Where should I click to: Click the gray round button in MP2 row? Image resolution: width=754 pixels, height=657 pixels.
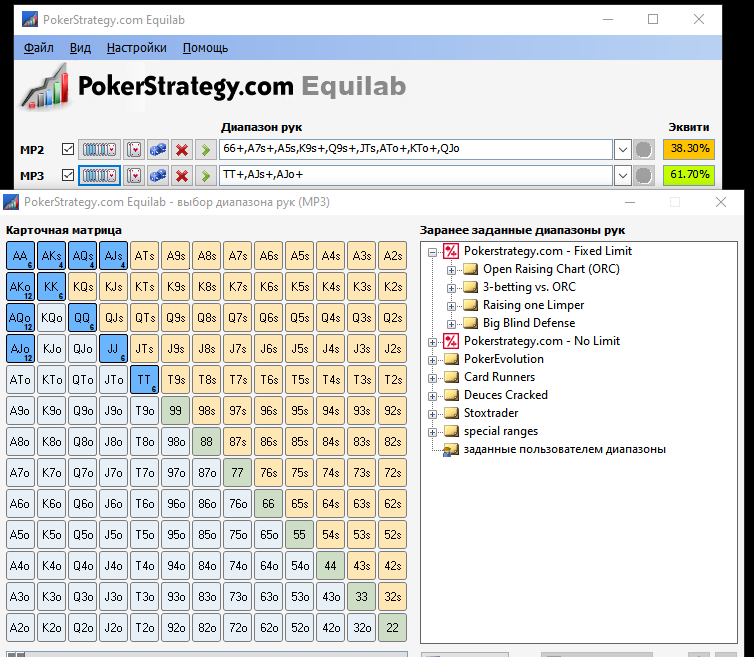coord(643,150)
